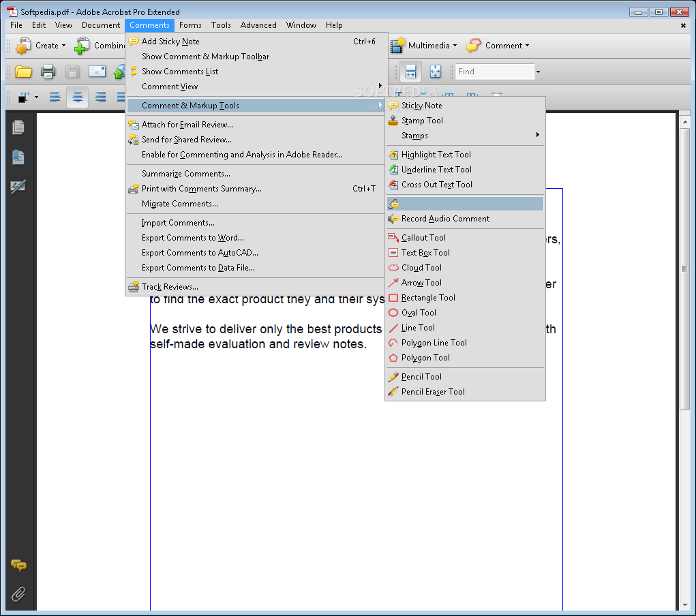Select the Pencil Tool
This screenshot has width=696, height=616.
click(465, 377)
